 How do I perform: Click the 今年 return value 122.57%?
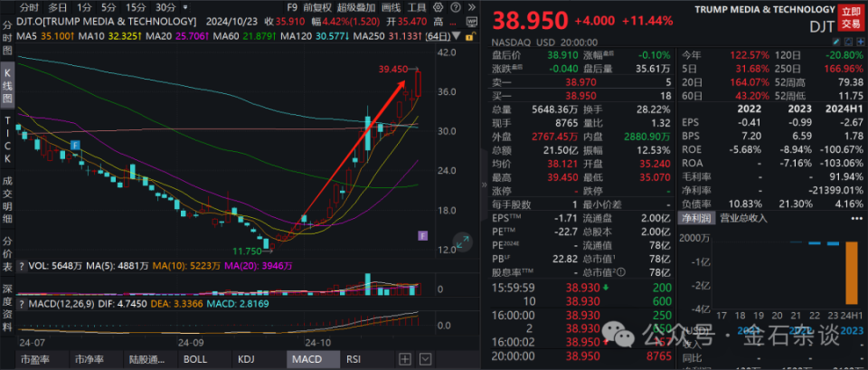point(751,55)
